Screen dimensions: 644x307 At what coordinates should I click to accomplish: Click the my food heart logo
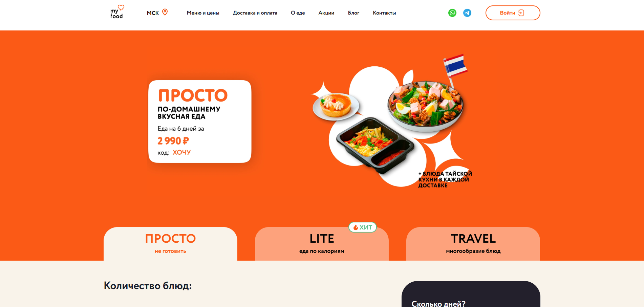click(x=117, y=12)
